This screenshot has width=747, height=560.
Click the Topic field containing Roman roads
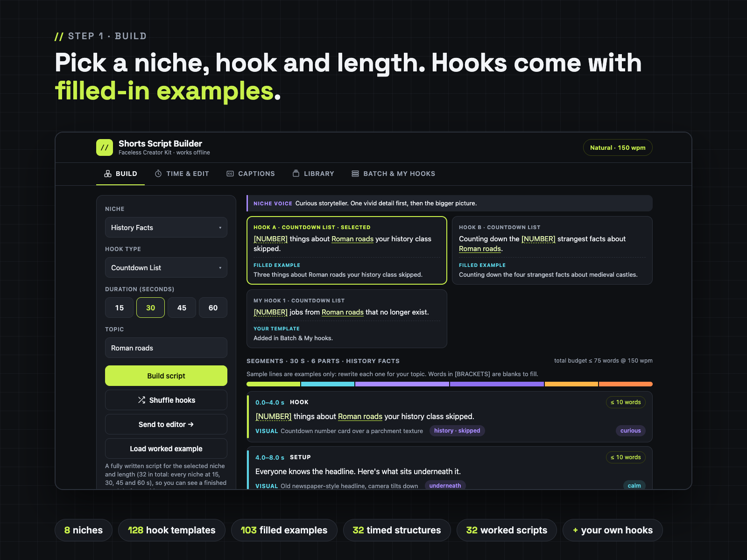[166, 348]
